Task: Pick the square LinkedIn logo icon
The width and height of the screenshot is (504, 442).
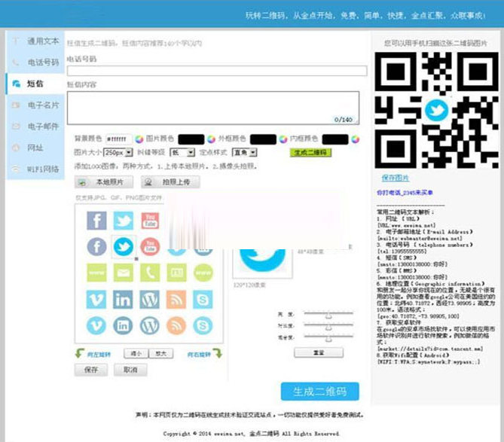Action: pos(123,300)
